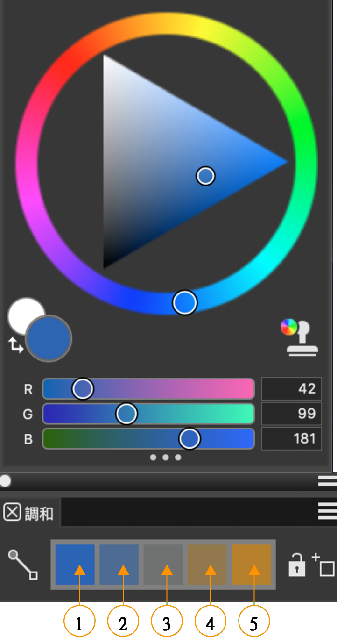
Task: Select the blue foreground color circle
Action: coord(49,338)
